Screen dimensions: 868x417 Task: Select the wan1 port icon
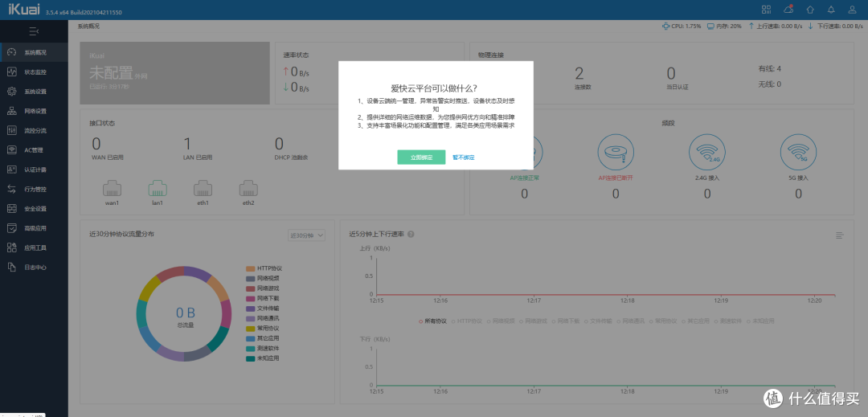pos(113,188)
